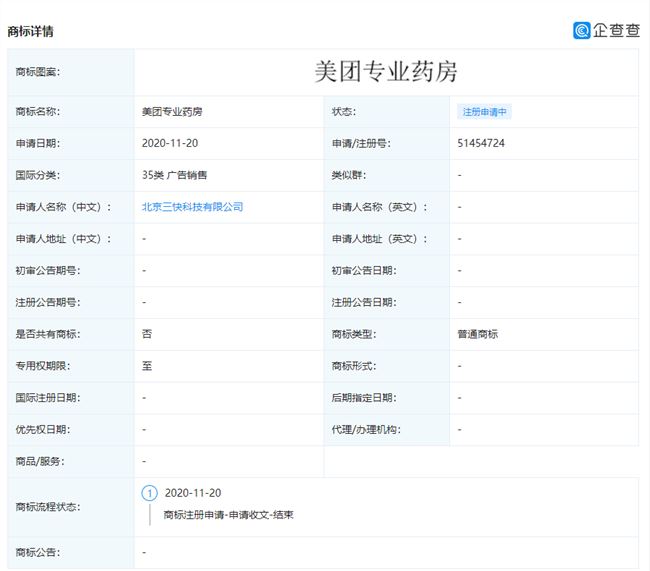Viewport: 650px width, 571px height.
Task: Click the 美团专业药房 trademark image
Action: [386, 71]
